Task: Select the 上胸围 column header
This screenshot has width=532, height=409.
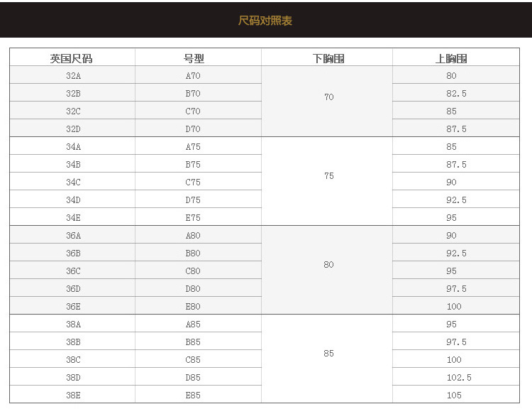Action: tap(452, 58)
